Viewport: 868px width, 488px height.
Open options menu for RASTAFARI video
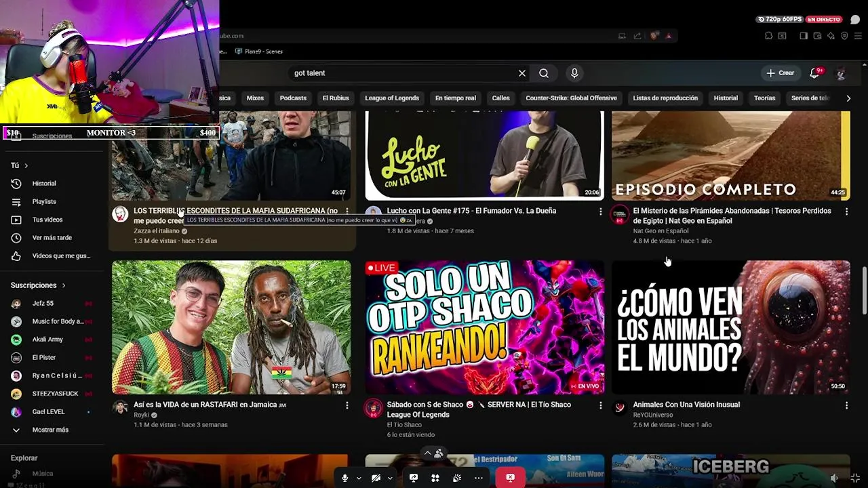(x=347, y=405)
